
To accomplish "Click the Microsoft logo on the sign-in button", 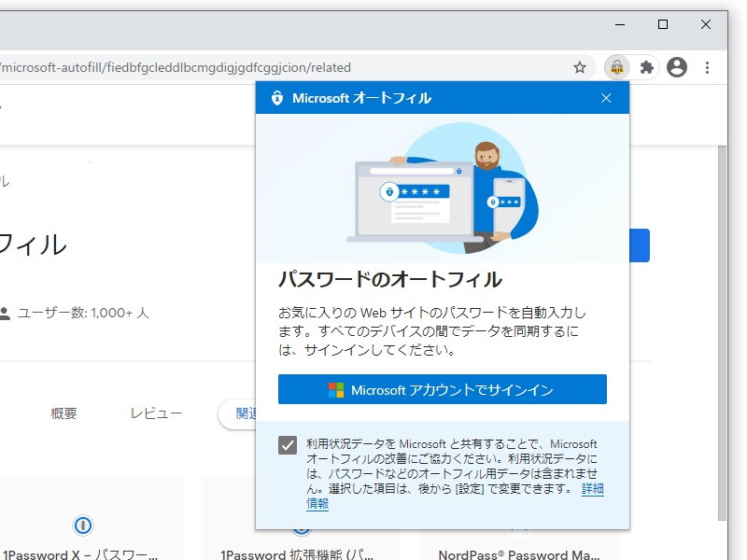I will pos(336,389).
